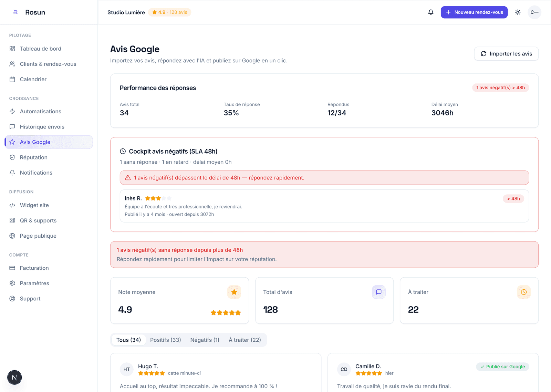The height and width of the screenshot is (392, 551).
Task: Click the star icon on Note moyenne card
Action: coord(234,292)
